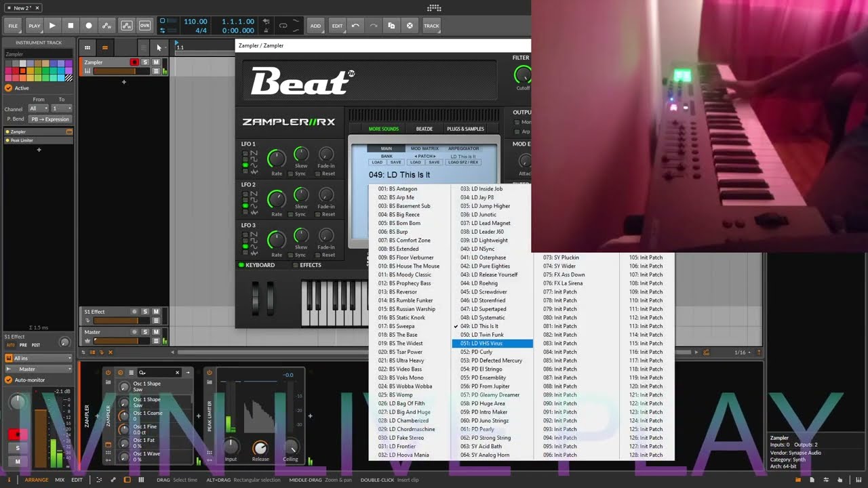Switch to Zampler MOD MATRIX tab

click(x=425, y=148)
